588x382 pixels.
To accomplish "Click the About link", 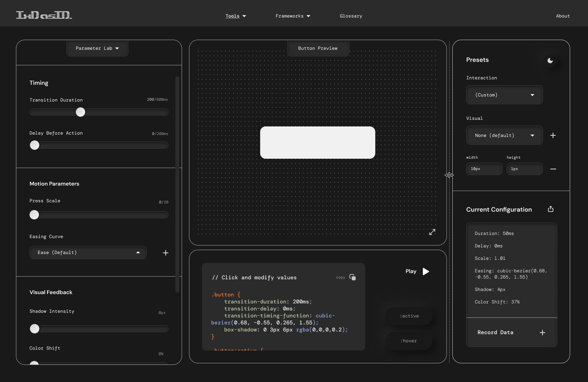I will pos(563,16).
